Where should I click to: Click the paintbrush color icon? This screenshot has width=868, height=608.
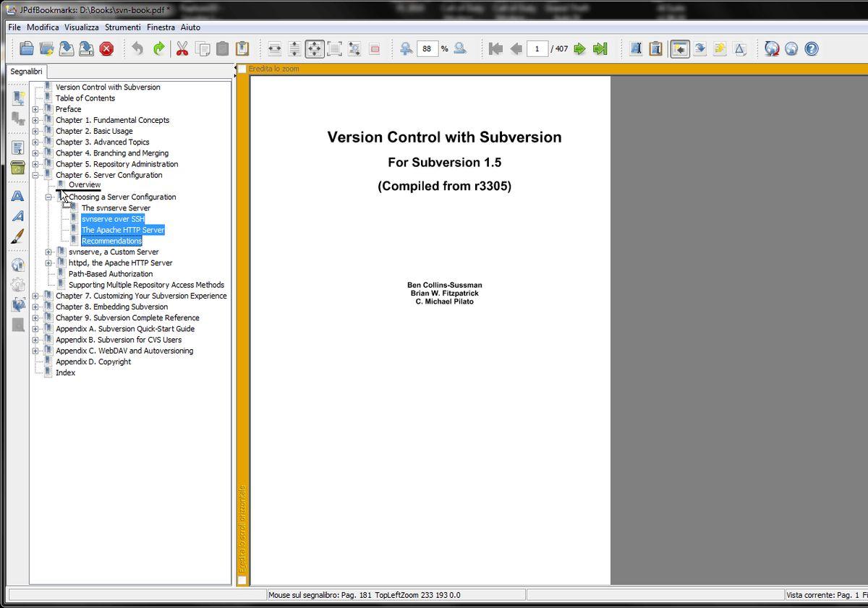[x=18, y=236]
